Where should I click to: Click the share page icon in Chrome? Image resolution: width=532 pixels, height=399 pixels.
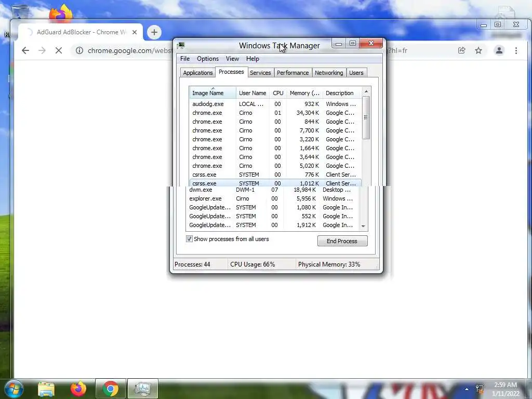(461, 50)
